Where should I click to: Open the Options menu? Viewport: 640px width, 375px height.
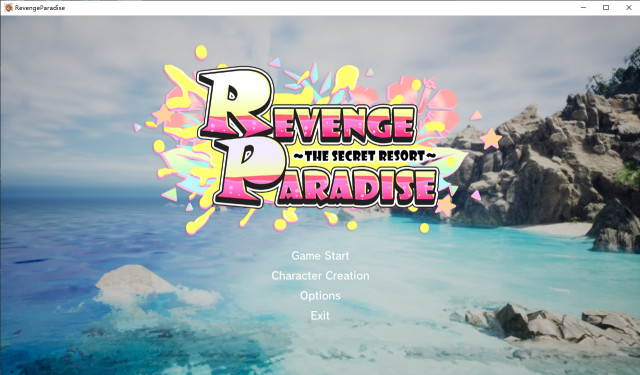pos(320,296)
